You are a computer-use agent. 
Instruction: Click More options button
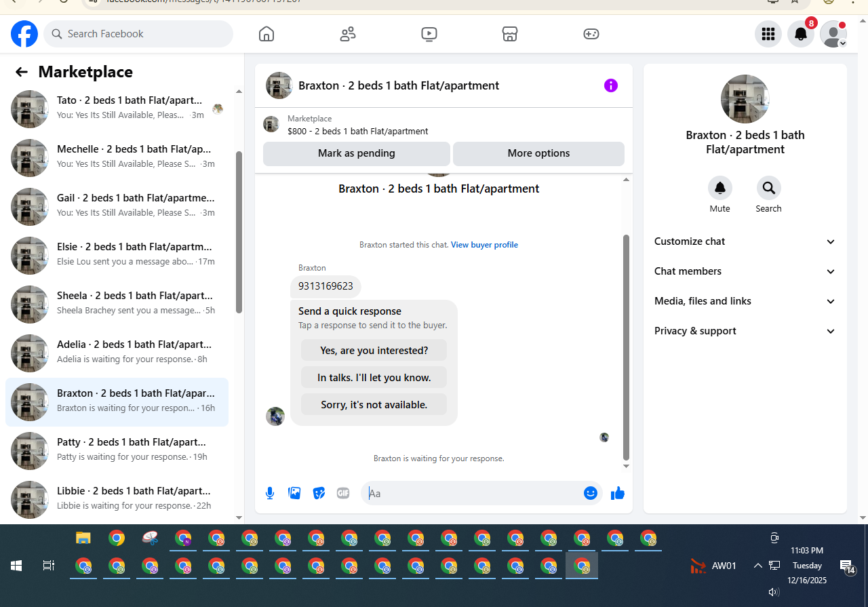[538, 153]
